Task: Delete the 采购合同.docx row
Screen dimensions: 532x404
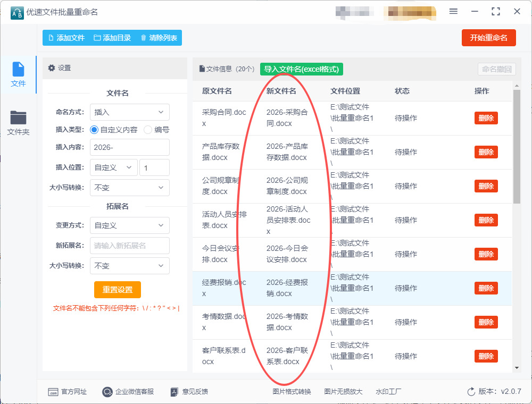Action: click(x=486, y=118)
